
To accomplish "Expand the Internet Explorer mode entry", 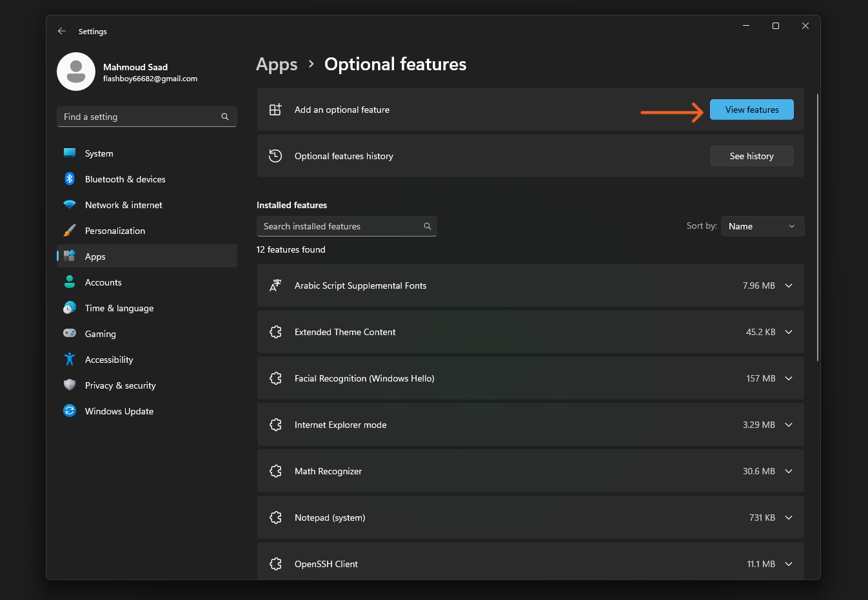I will [788, 425].
